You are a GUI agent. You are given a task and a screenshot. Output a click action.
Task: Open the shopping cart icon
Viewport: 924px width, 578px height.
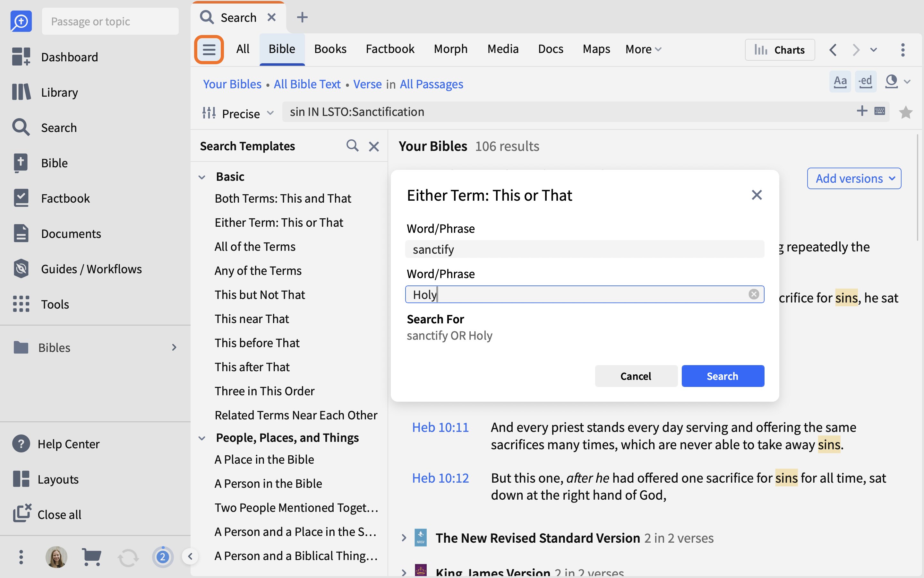point(92,557)
